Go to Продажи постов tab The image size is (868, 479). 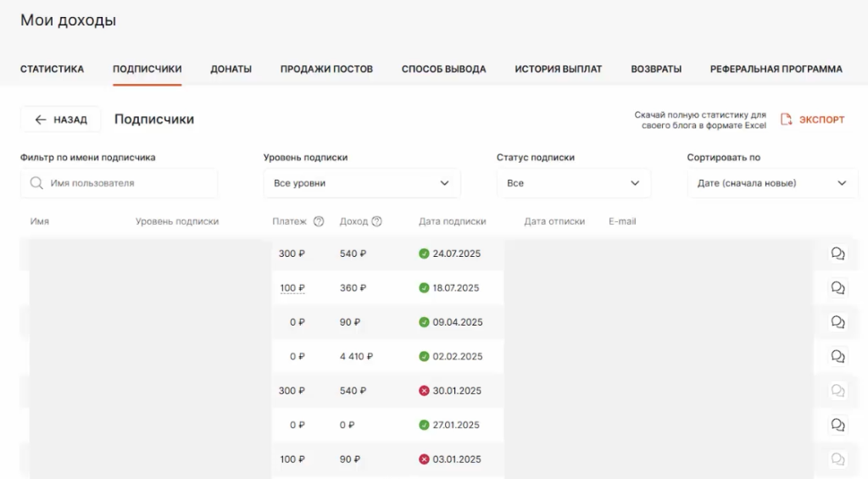326,70
